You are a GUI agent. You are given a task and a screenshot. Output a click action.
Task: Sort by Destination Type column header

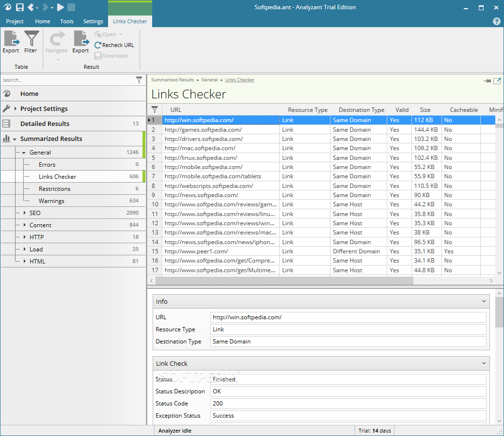pyautogui.click(x=362, y=110)
